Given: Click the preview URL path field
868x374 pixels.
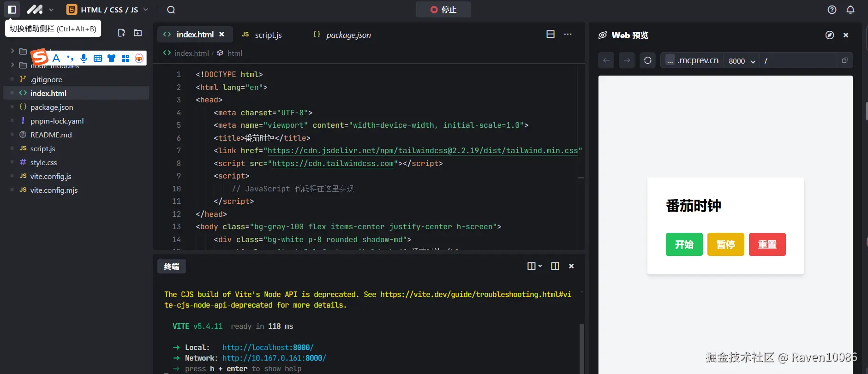Looking at the screenshot, I should pos(798,61).
